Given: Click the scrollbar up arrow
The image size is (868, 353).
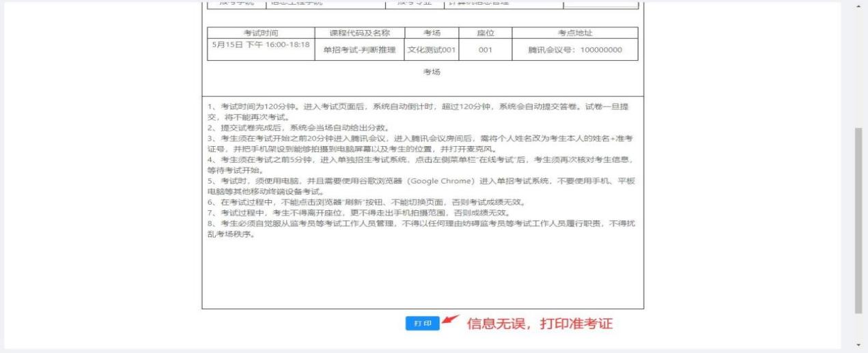Looking at the screenshot, I should [x=859, y=5].
